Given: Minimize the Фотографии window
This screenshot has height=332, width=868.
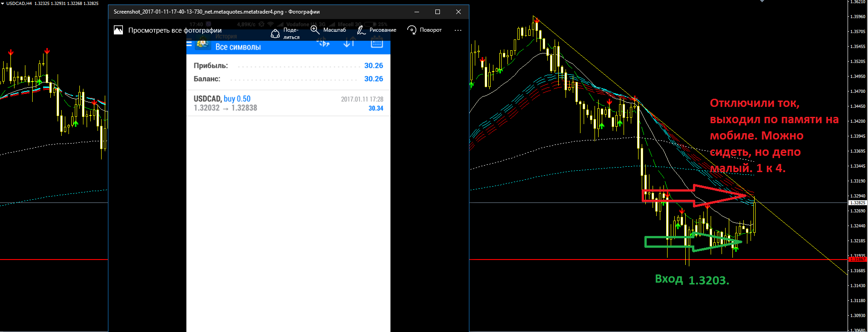Looking at the screenshot, I should click(x=417, y=12).
